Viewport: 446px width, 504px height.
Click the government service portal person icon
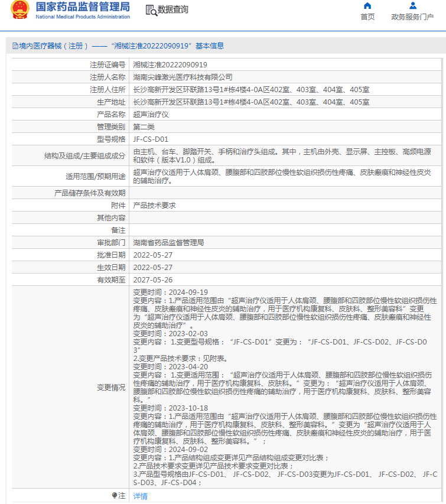(x=412, y=6)
